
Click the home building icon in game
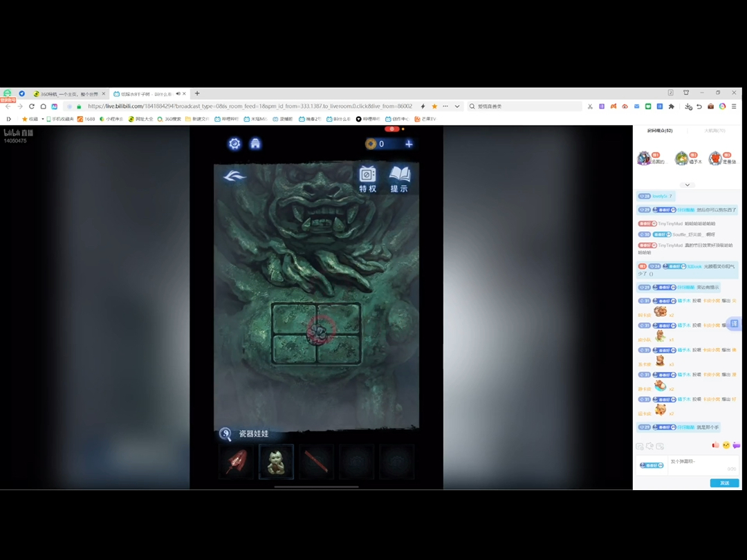click(x=255, y=144)
